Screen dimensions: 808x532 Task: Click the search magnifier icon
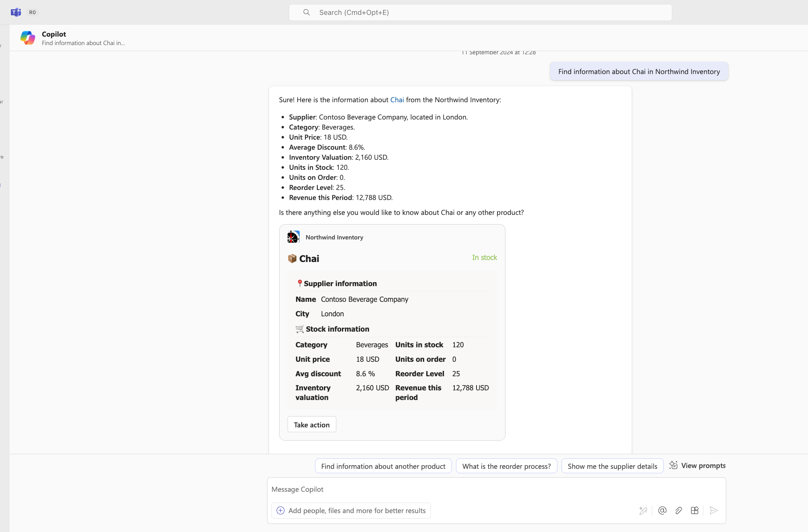pos(307,12)
